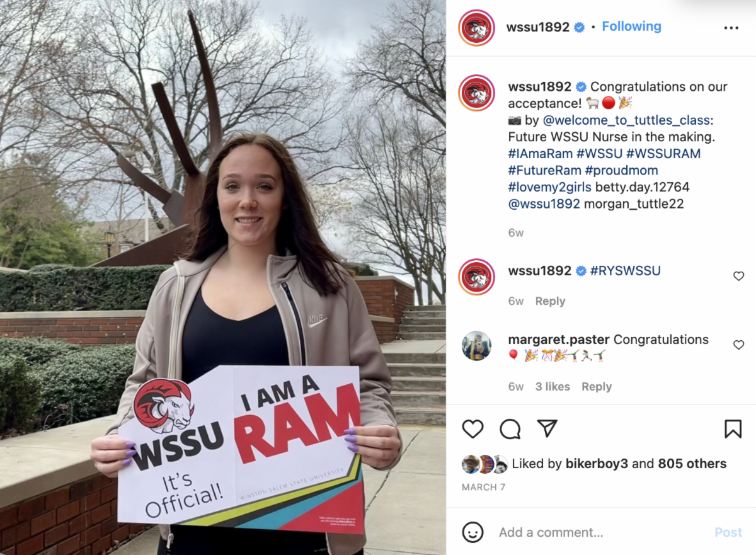Show the 805 others who liked
Image resolution: width=756 pixels, height=555 pixels.
point(692,464)
